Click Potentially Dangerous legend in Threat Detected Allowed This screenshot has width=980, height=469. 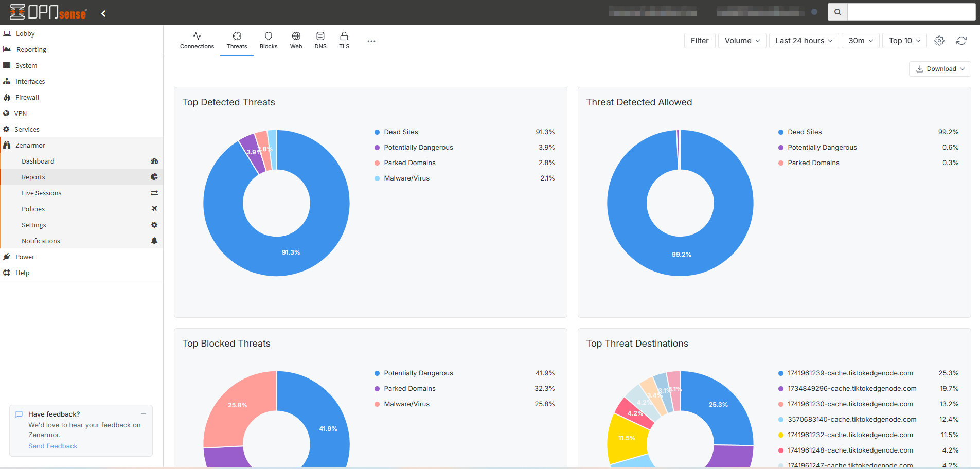pos(822,148)
